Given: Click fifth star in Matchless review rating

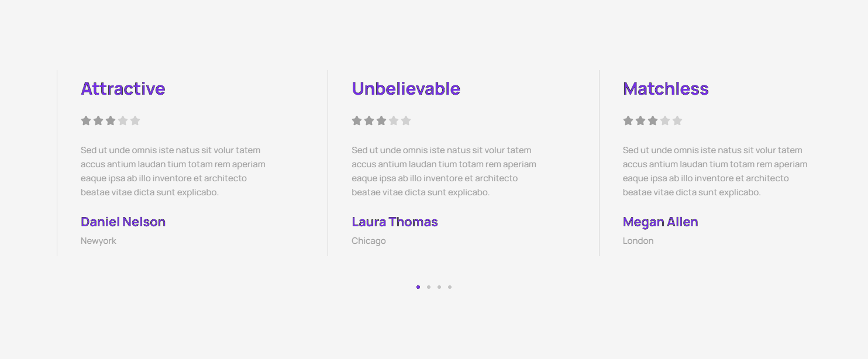Looking at the screenshot, I should [677, 121].
